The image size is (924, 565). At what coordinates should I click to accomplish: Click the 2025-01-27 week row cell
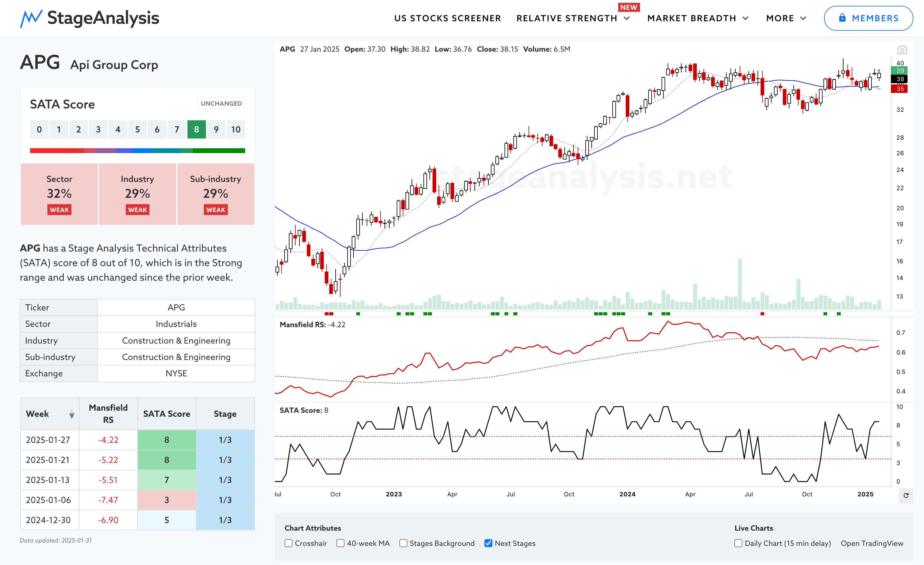pyautogui.click(x=50, y=440)
